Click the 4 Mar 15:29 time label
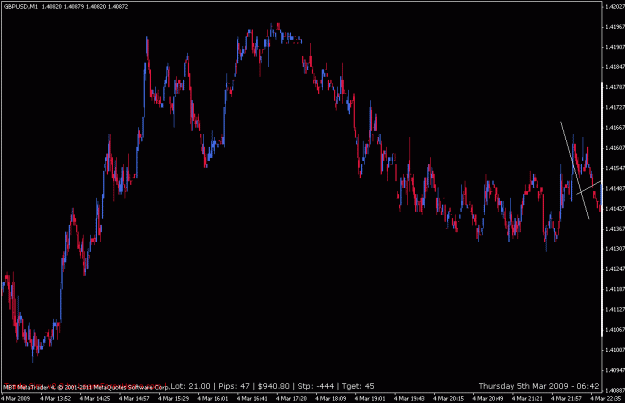625x403 pixels. coord(173,398)
